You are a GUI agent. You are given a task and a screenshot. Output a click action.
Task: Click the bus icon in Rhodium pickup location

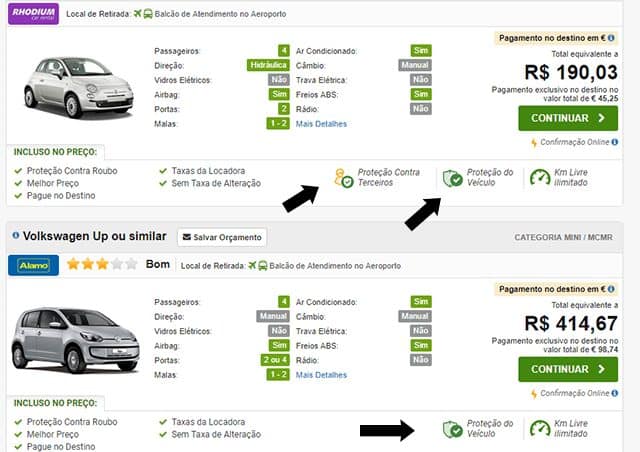coord(148,14)
